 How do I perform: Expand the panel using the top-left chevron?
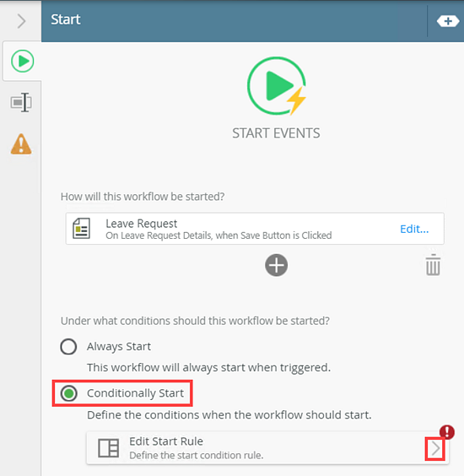(x=21, y=21)
